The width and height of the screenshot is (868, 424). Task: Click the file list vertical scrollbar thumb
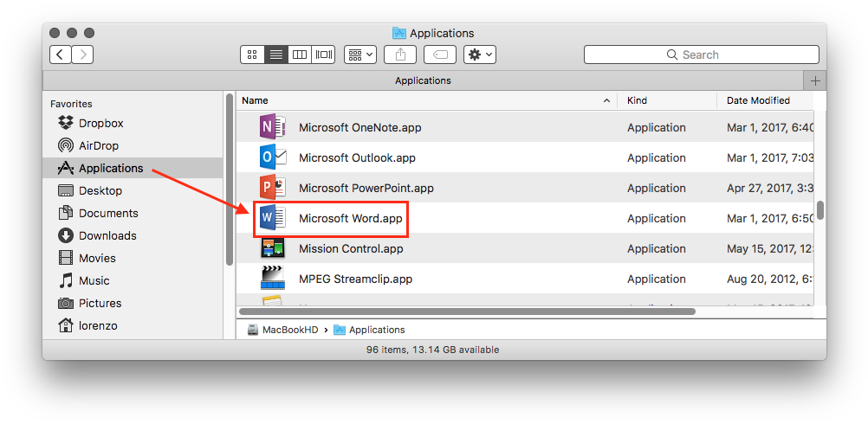coord(819,210)
